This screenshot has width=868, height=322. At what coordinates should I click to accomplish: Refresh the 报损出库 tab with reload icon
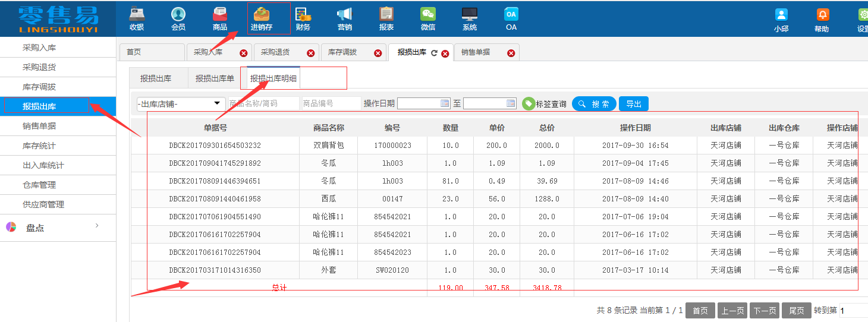435,53
